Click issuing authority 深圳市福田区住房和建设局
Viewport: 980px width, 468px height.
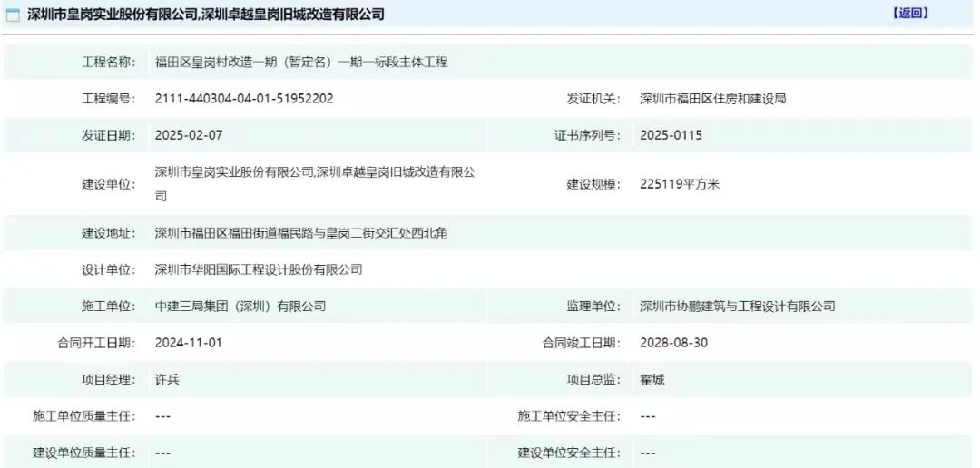(712, 99)
